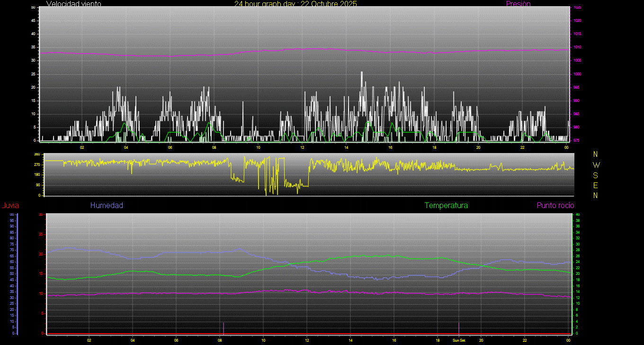Click the 24 hour graph date title
This screenshot has width=644, height=345.
[x=295, y=4]
